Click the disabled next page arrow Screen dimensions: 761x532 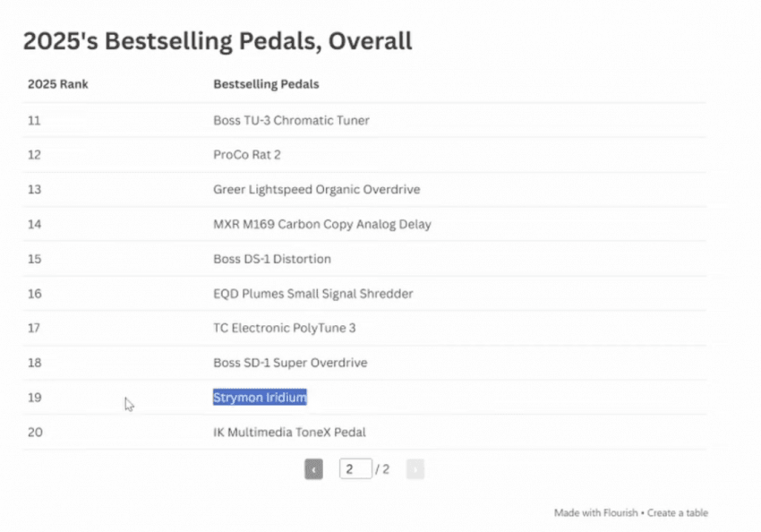pos(415,469)
